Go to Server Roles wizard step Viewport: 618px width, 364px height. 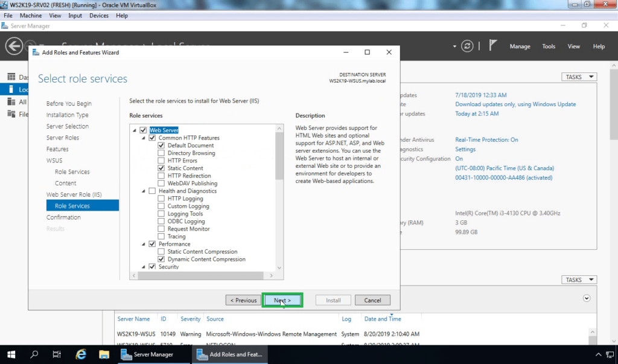pyautogui.click(x=63, y=138)
